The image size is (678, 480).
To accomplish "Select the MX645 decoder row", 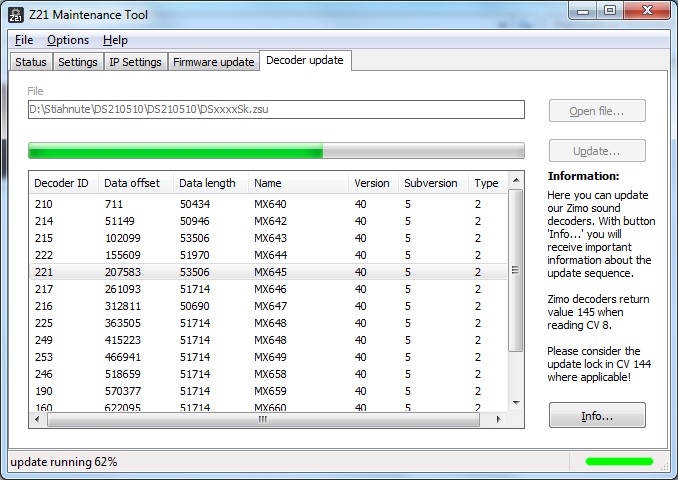I will coord(270,272).
